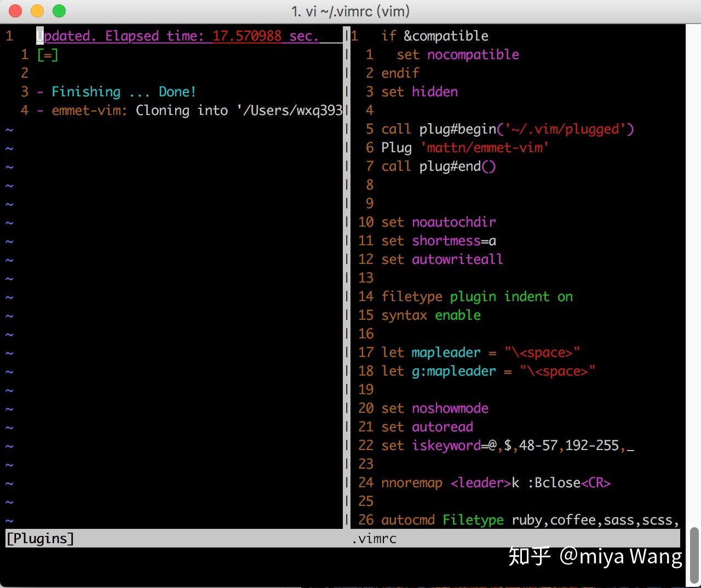Screen dimensions: 701x588
Task: Click the 'set nocompatible' line
Action: (458, 55)
